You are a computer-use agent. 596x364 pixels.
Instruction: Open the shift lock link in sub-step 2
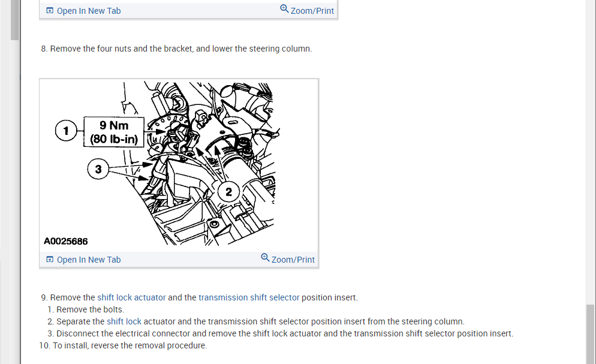(124, 321)
